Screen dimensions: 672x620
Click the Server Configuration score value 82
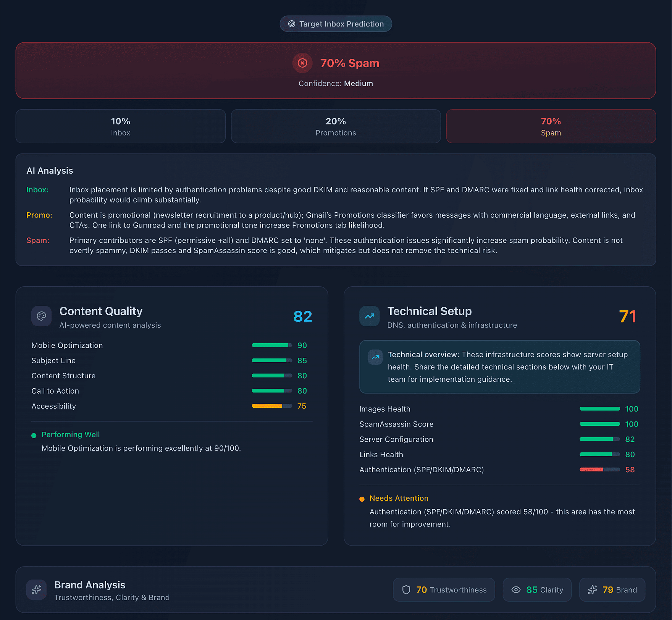(x=630, y=439)
